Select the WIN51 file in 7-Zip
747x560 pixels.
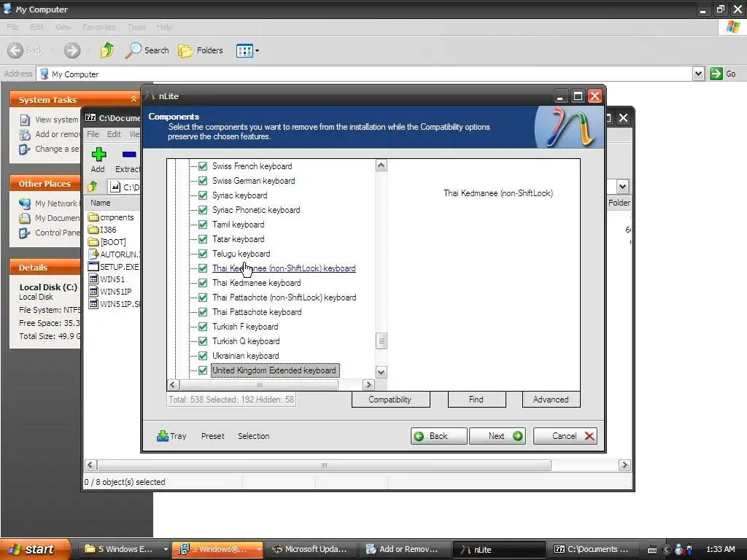pos(107,279)
